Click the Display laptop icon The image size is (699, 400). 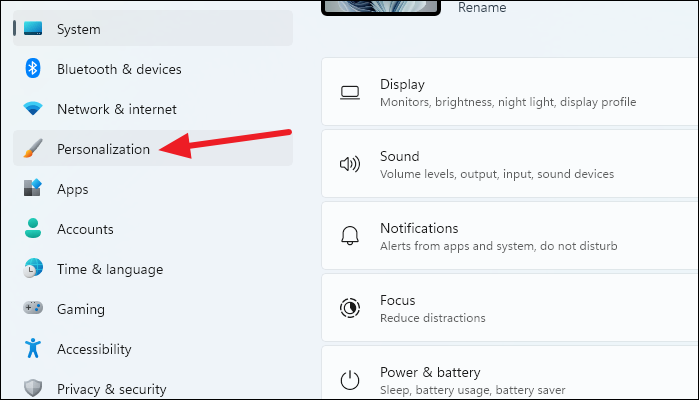pos(350,93)
